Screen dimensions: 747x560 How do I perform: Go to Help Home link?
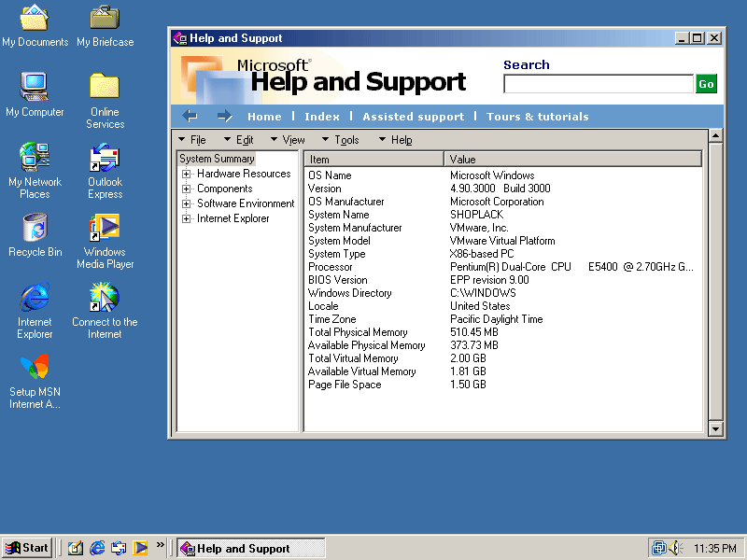pos(264,117)
